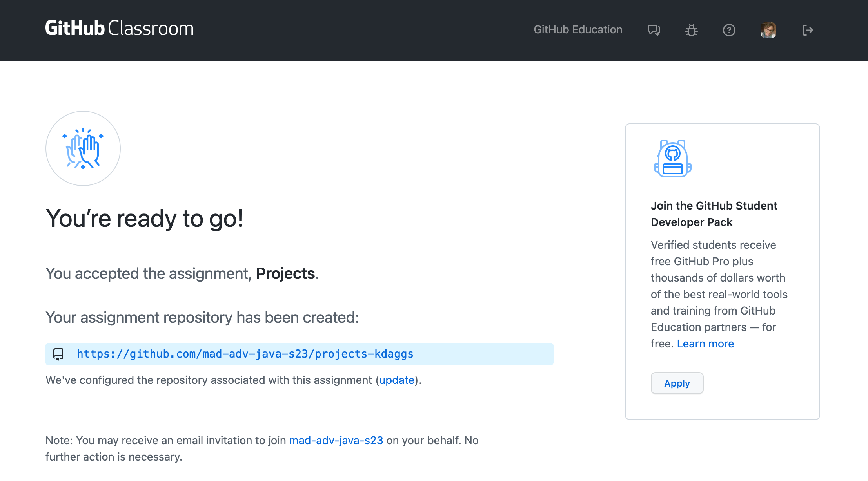868x481 pixels.
Task: Open help via the question mark icon
Action: [729, 30]
